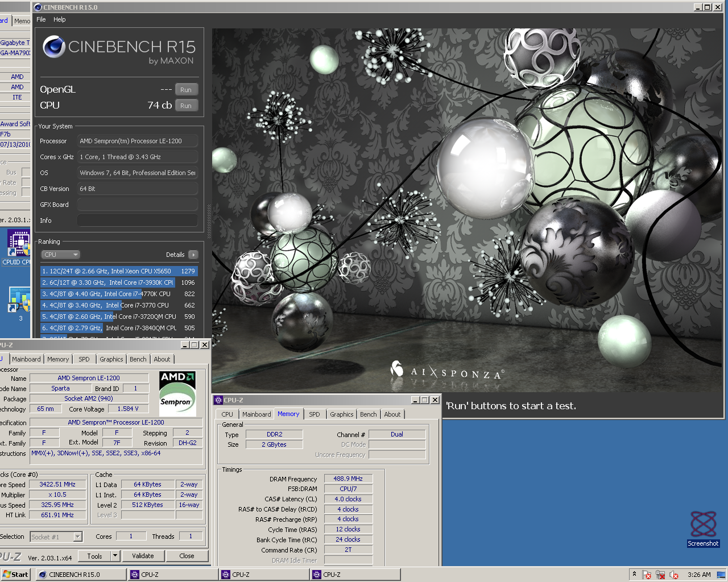
Task: Open the CPUID CPU-Z desktop shortcut
Action: pyautogui.click(x=19, y=247)
